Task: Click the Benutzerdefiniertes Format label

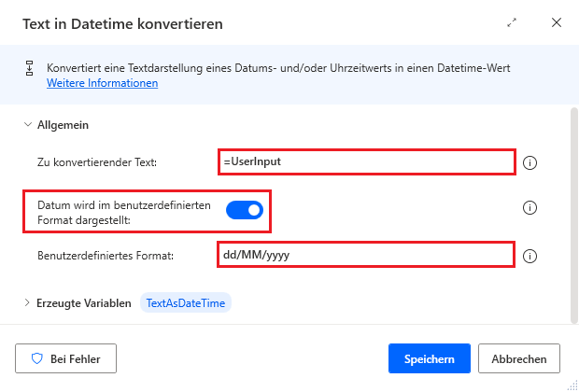Action: [106, 256]
